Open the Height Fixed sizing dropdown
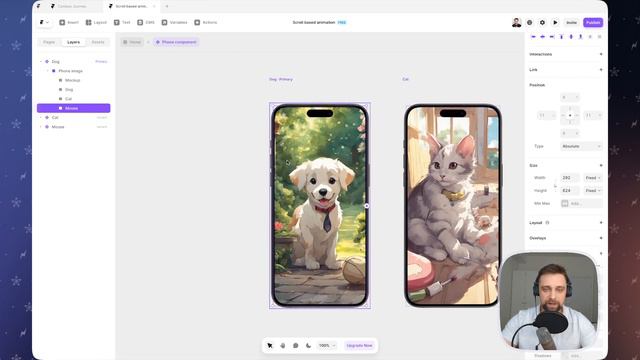Image resolution: width=640 pixels, height=360 pixels. coord(593,191)
